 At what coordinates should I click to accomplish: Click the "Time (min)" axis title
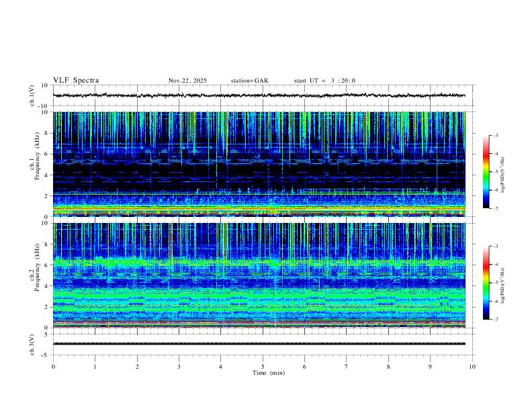(x=269, y=373)
